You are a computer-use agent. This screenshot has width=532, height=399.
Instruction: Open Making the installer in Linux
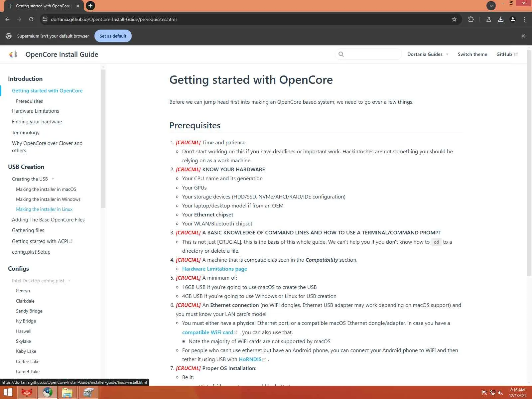pyautogui.click(x=44, y=209)
